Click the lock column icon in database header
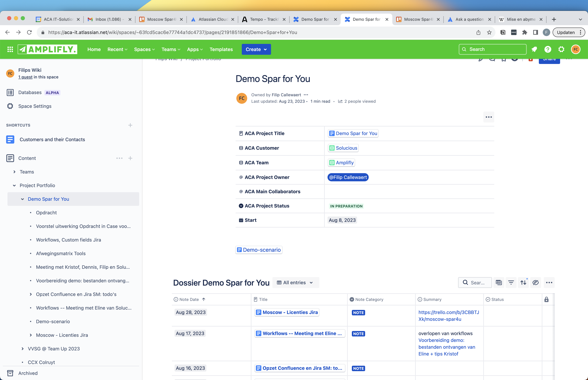Image resolution: width=588 pixels, height=380 pixels. (546, 299)
